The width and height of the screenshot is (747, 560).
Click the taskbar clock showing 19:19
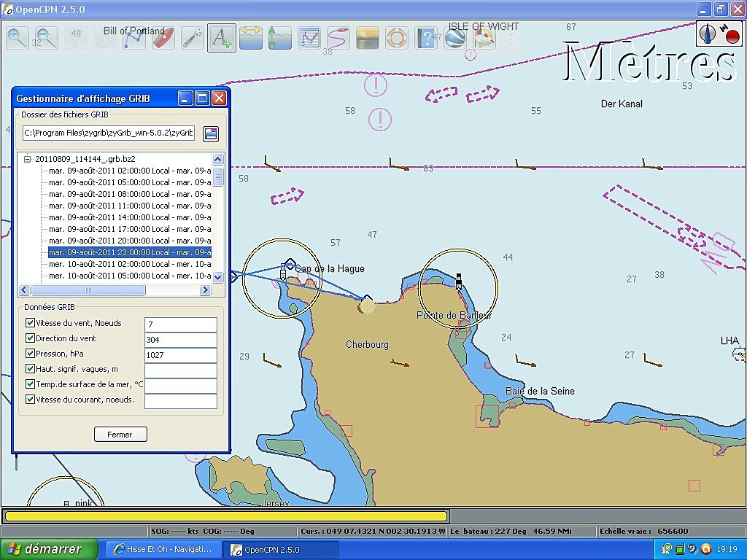click(727, 549)
